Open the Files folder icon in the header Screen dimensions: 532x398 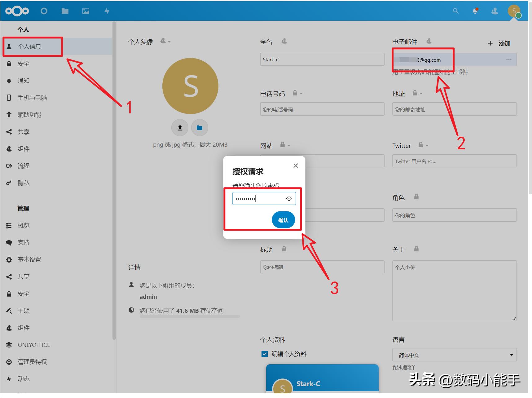point(65,11)
